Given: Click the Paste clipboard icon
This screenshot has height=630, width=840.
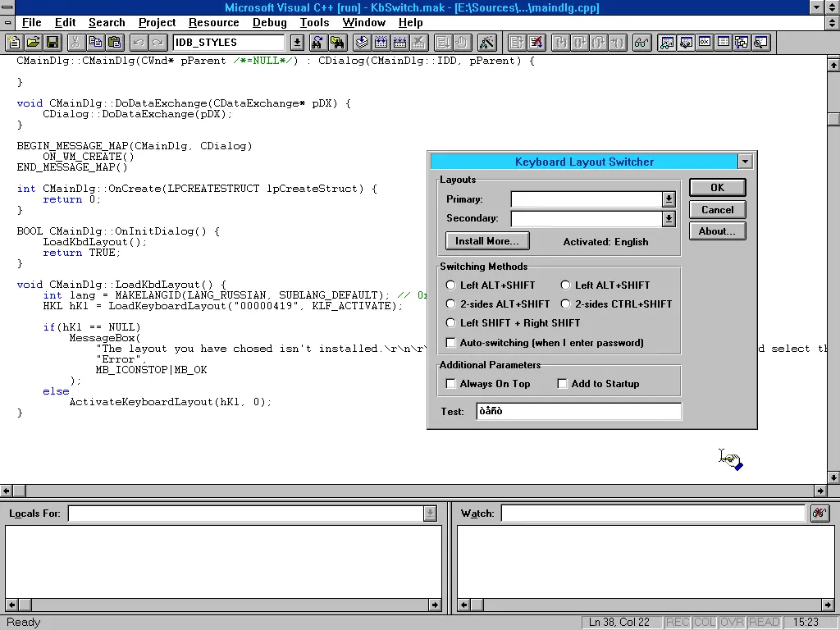Looking at the screenshot, I should click(x=115, y=43).
